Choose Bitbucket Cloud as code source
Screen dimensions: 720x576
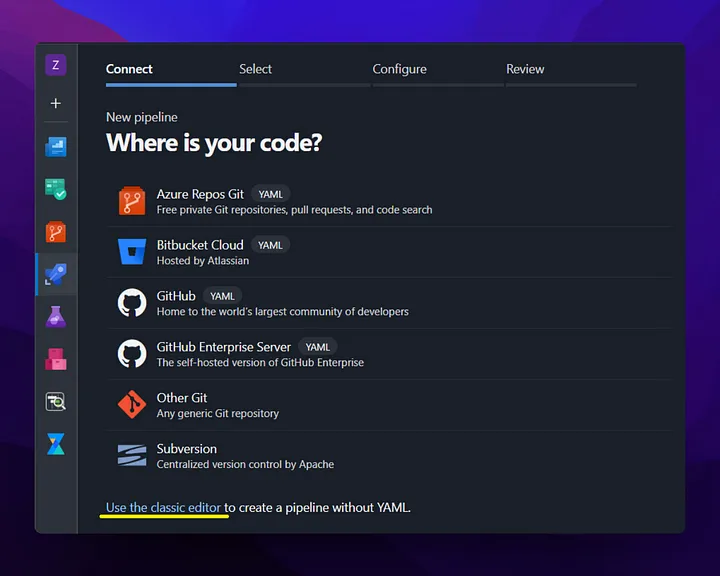coord(389,252)
